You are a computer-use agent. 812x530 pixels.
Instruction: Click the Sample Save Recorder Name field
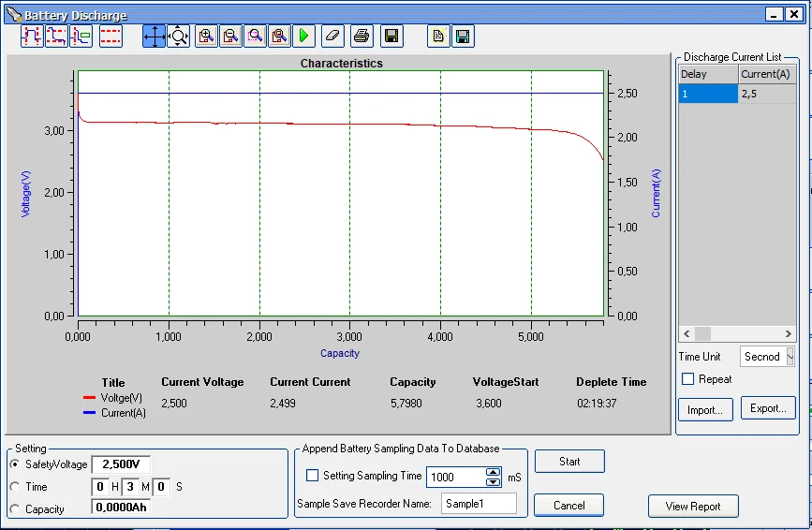tap(479, 504)
